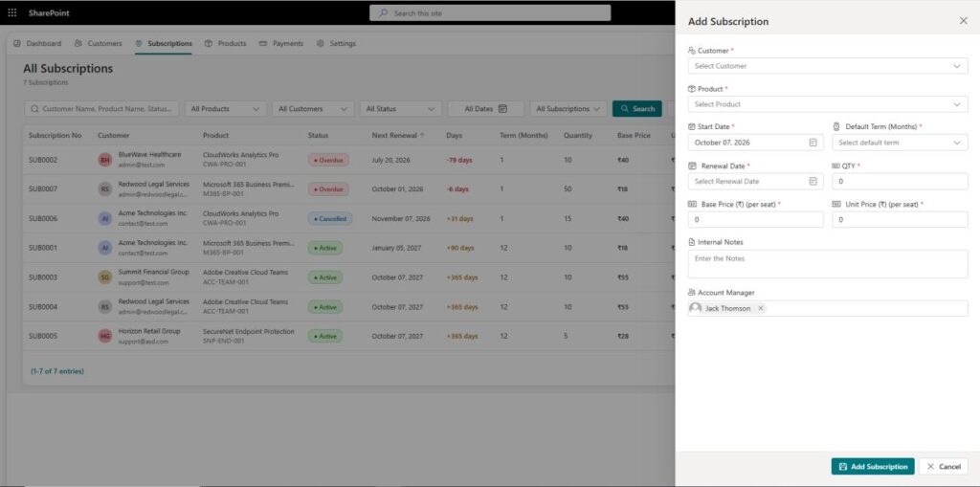980x487 pixels.
Task: Click the SharePoint search box
Action: (490, 13)
